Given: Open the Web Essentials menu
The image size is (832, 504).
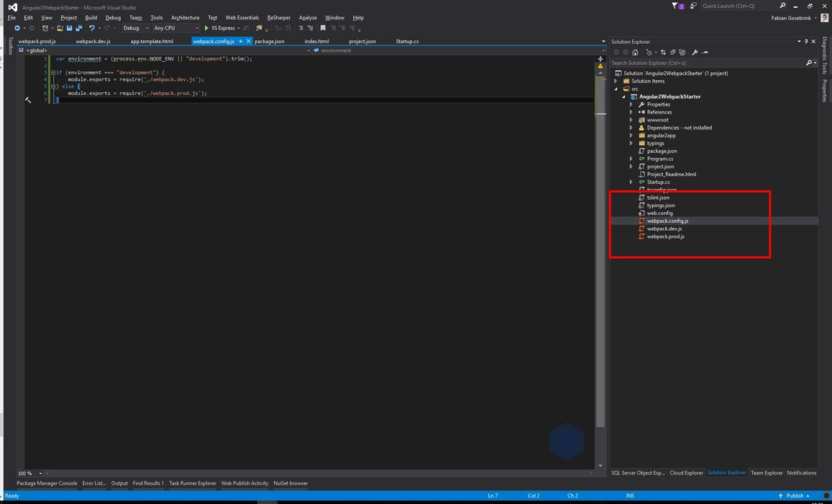Looking at the screenshot, I should pos(242,17).
